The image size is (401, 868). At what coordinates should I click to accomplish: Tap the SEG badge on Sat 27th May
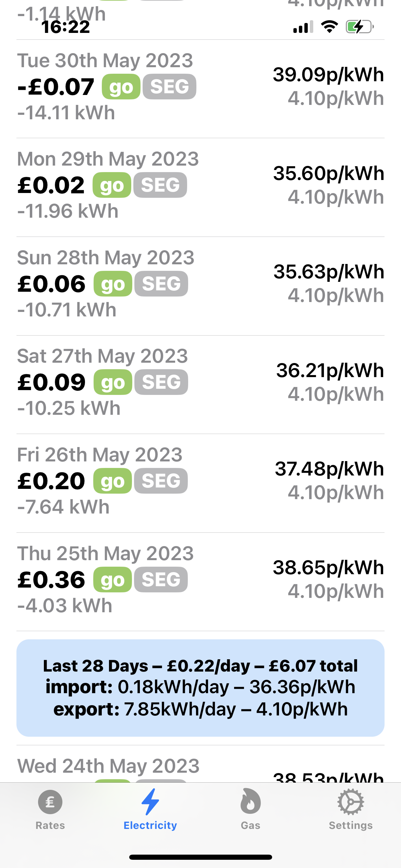click(x=161, y=382)
